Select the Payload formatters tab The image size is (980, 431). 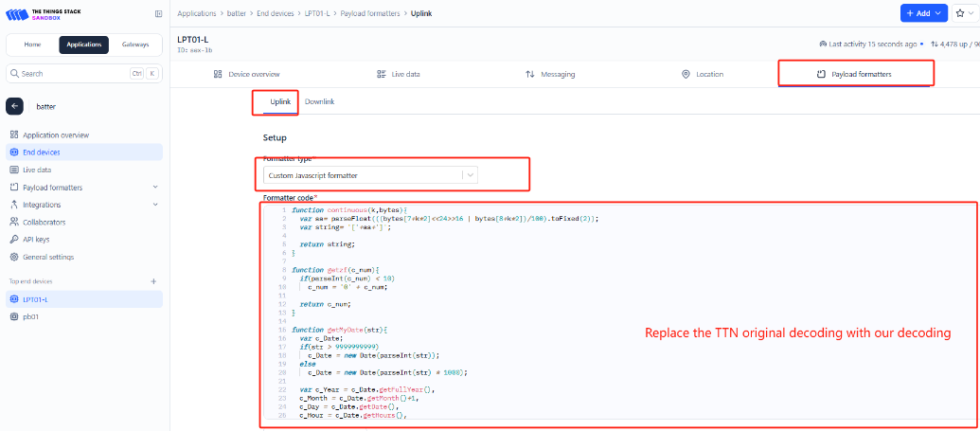coord(854,74)
